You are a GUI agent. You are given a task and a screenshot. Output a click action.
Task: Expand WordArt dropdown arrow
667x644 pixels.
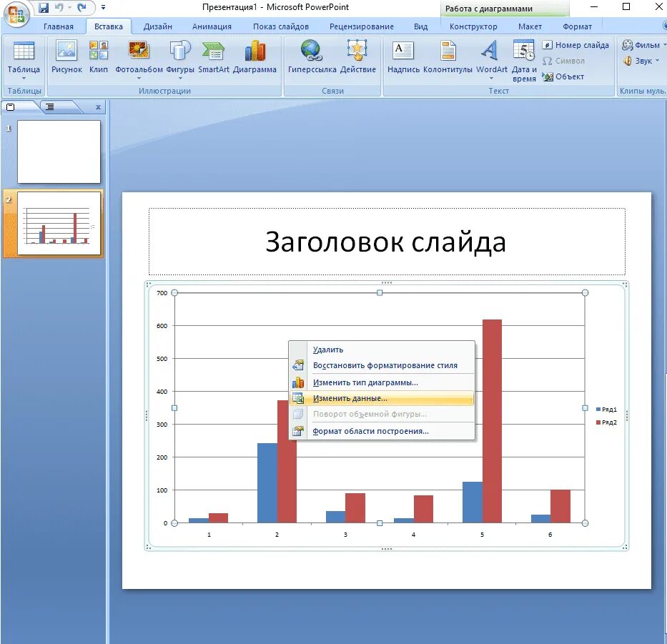click(491, 79)
